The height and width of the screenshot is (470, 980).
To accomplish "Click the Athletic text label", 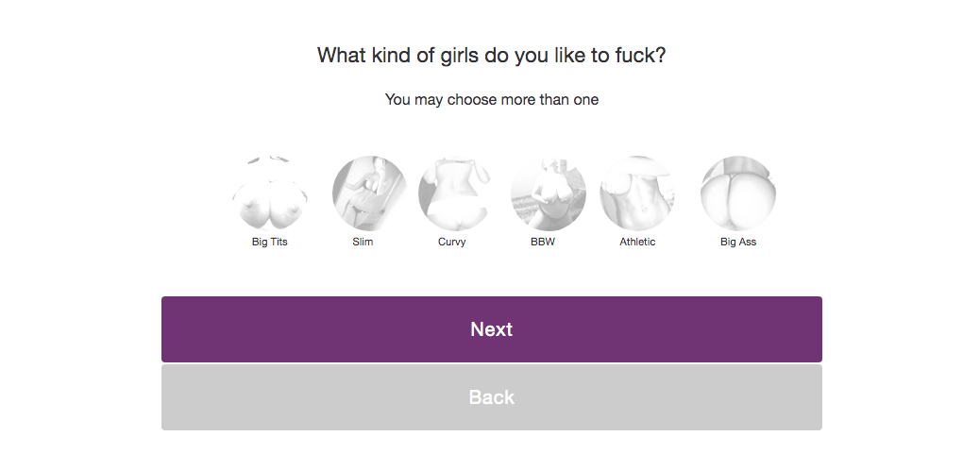I will pyautogui.click(x=637, y=242).
